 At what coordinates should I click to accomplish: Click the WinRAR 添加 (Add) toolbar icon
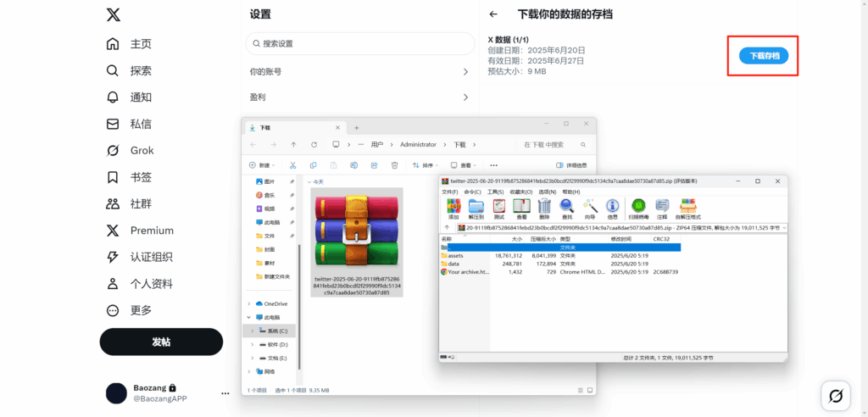click(x=454, y=206)
